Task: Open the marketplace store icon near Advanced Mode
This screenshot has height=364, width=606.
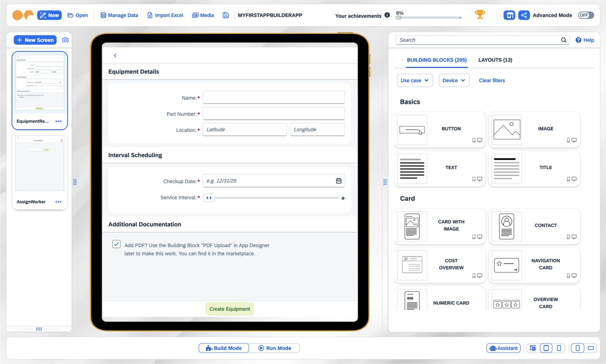Action: (509, 15)
